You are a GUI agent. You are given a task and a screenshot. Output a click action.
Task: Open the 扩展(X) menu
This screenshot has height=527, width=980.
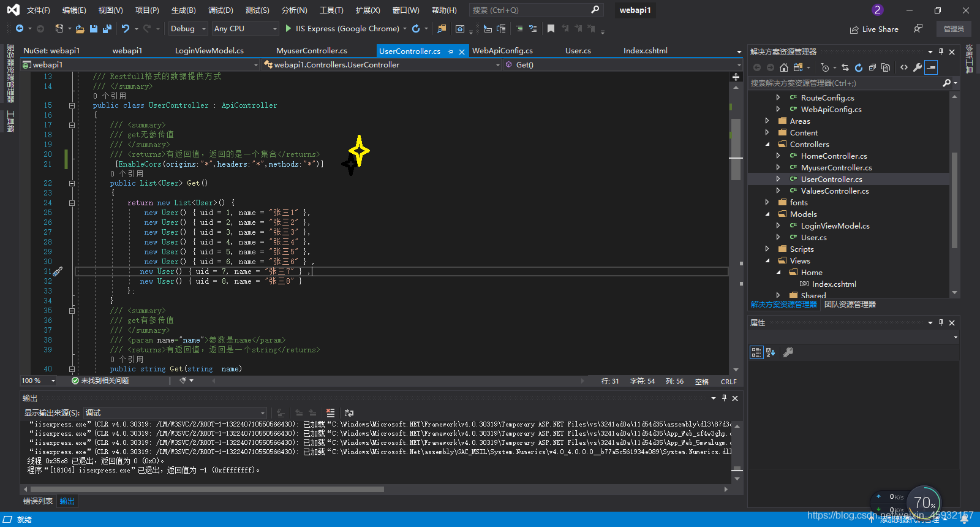[x=367, y=10]
